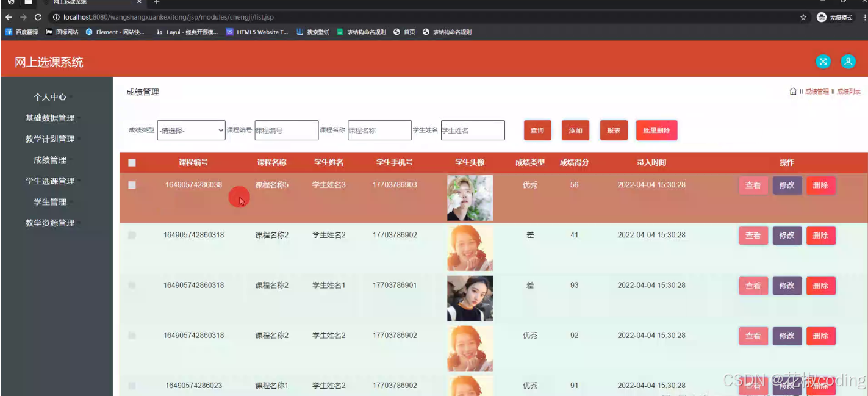The height and width of the screenshot is (396, 868).
Task: Click phone number 17703786903
Action: 395,184
